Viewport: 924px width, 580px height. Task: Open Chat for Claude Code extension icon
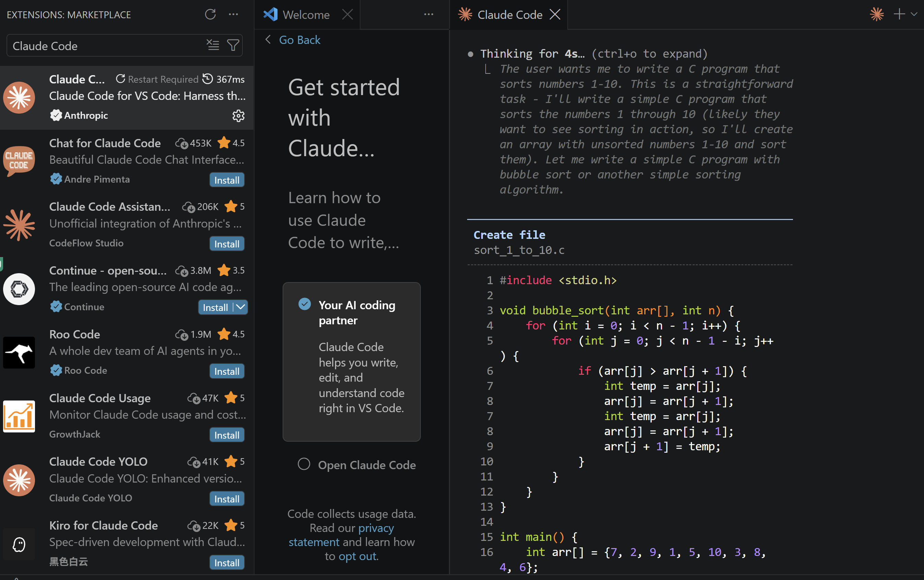19,161
